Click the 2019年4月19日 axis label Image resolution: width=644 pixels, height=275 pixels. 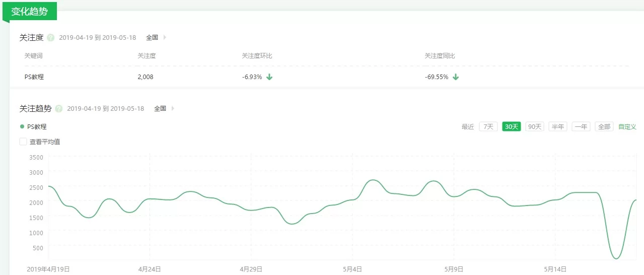point(48,269)
